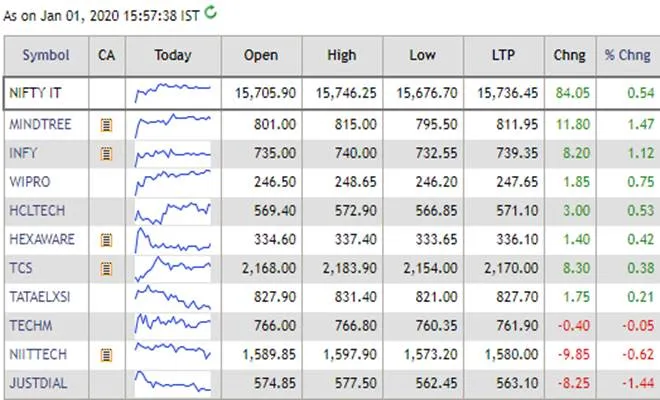Click the JUSTDIAL symbol link
Screen dimensions: 660x400
(36, 382)
